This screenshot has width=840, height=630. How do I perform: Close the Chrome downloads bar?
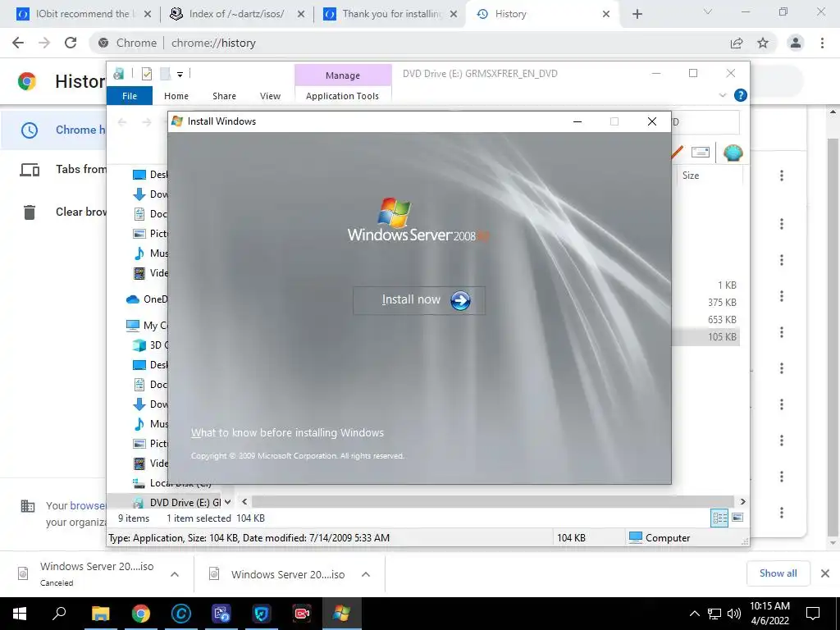tap(825, 573)
